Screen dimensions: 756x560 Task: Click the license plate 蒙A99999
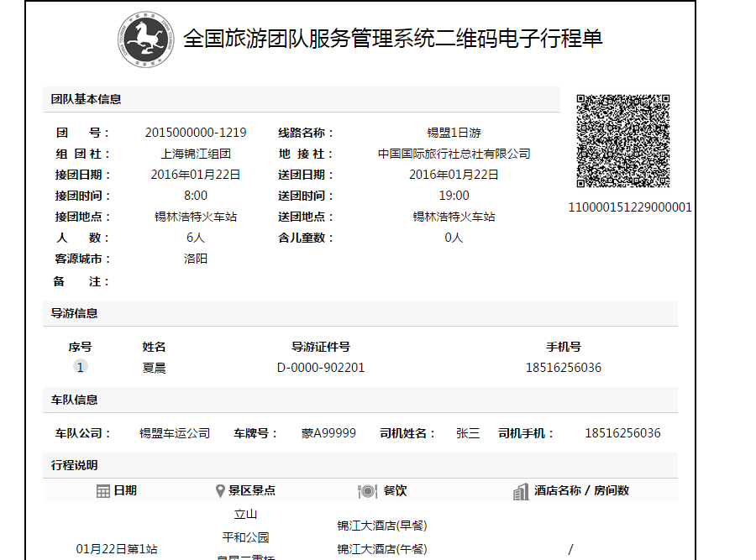point(328,433)
